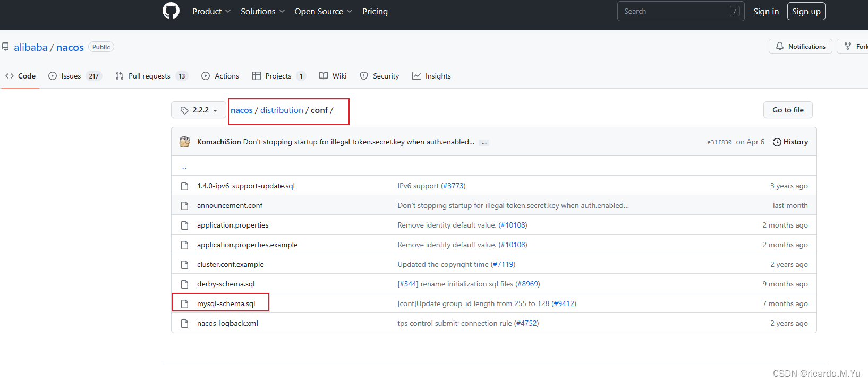This screenshot has width=868, height=382.
Task: Click the Notifications bell button
Action: (x=800, y=46)
